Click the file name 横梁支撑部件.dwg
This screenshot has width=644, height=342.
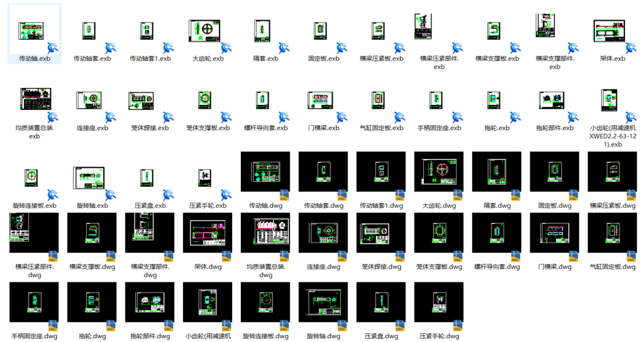(150, 271)
